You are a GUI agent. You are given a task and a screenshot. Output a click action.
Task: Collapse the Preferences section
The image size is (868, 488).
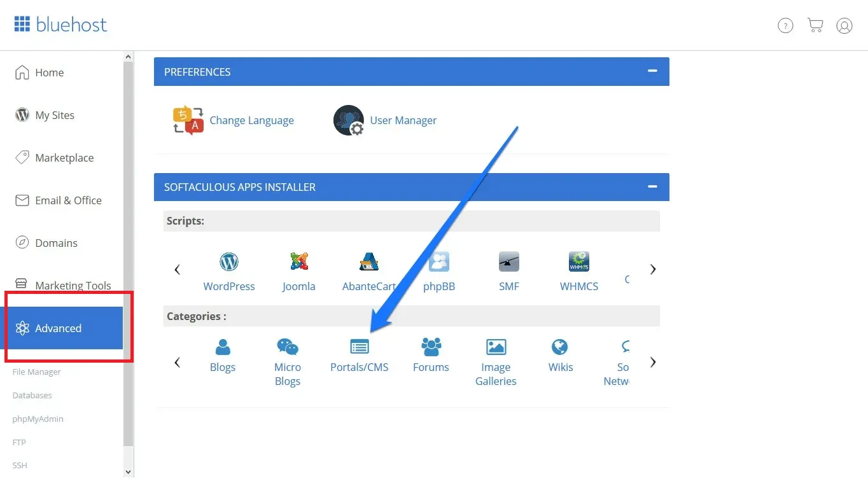652,71
